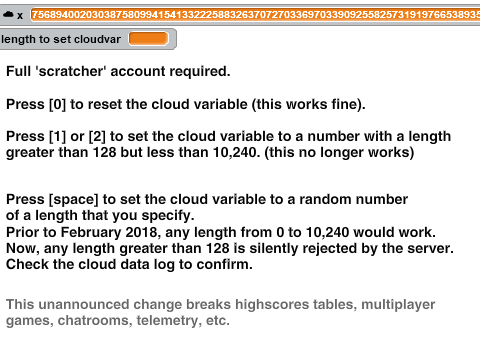Select the long orange cloud variable value
480x360 pixels.
255,15
